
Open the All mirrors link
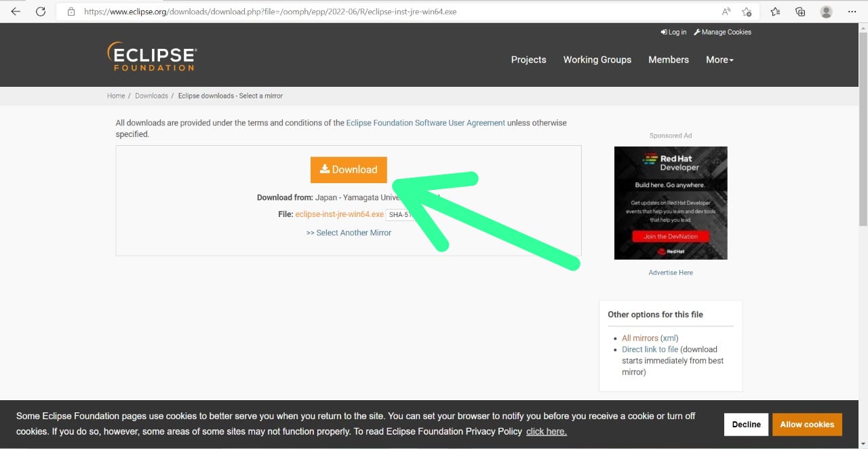coord(640,338)
